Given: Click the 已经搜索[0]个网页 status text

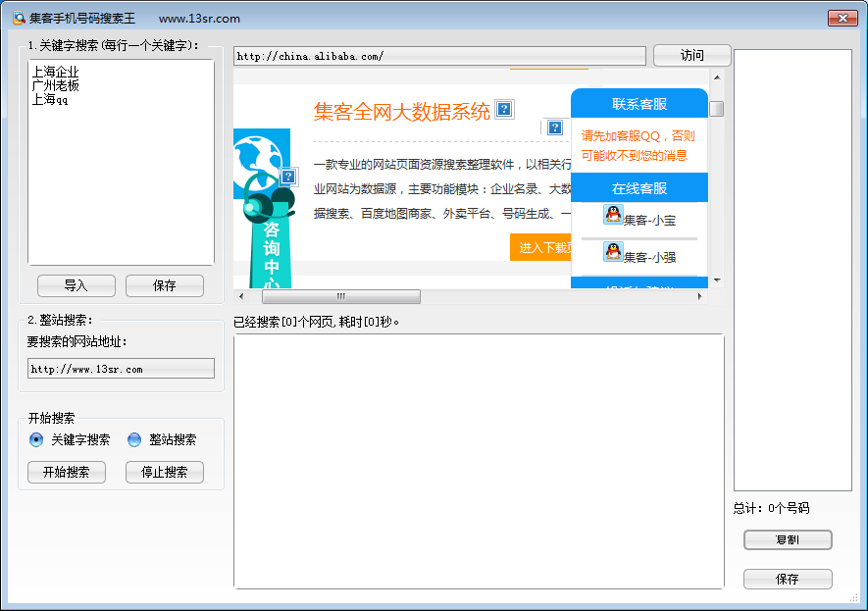Looking at the screenshot, I should (x=316, y=322).
